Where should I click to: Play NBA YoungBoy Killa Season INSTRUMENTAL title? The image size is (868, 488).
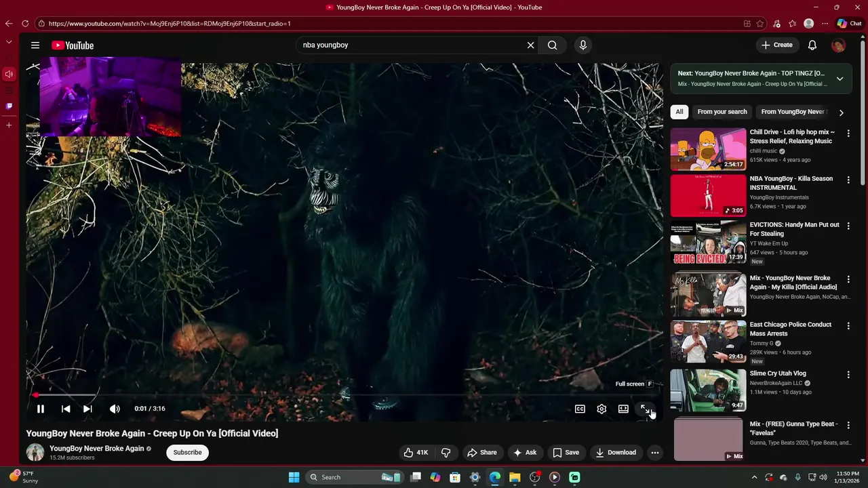click(x=791, y=183)
